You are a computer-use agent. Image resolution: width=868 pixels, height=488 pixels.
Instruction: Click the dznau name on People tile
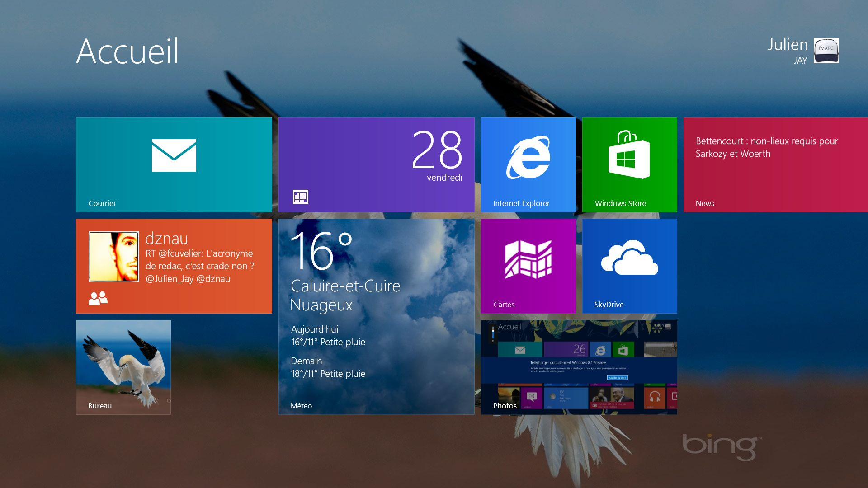[x=166, y=239]
